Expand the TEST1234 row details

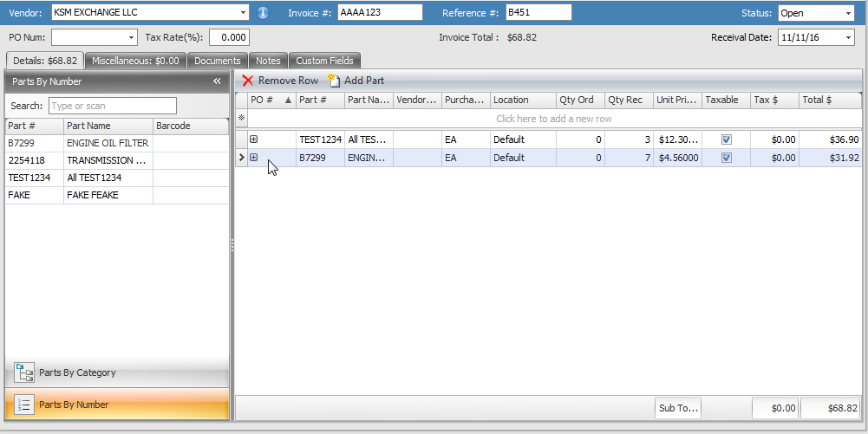click(253, 139)
